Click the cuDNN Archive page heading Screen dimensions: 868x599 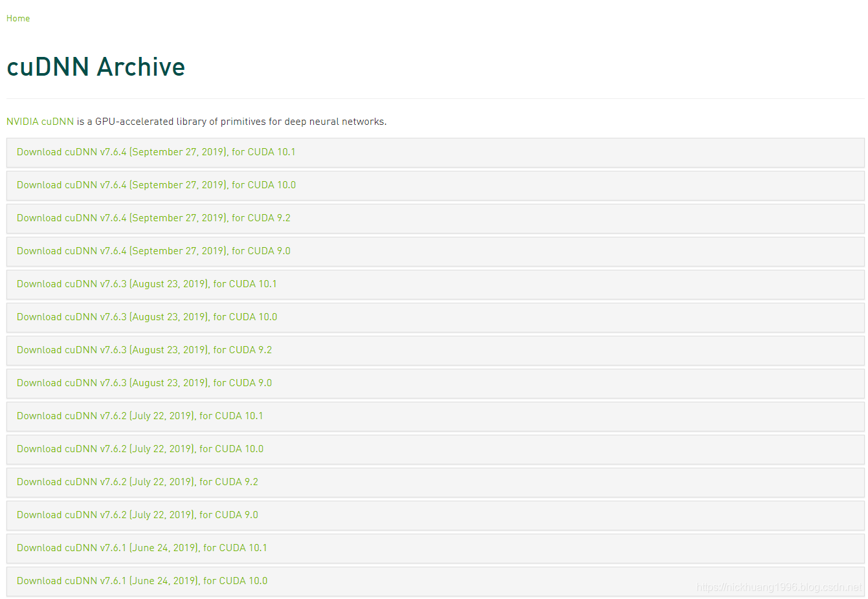(96, 67)
